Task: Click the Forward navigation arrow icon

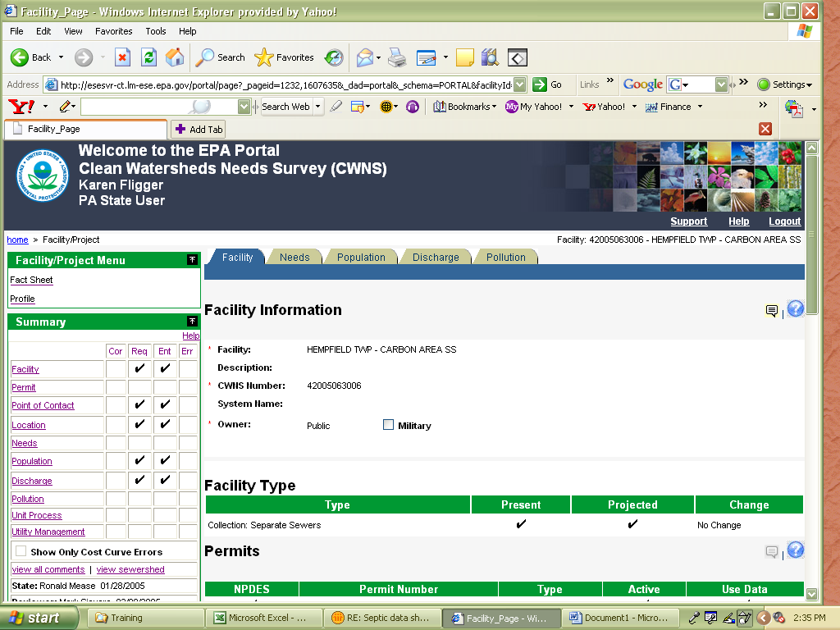Action: (83, 57)
